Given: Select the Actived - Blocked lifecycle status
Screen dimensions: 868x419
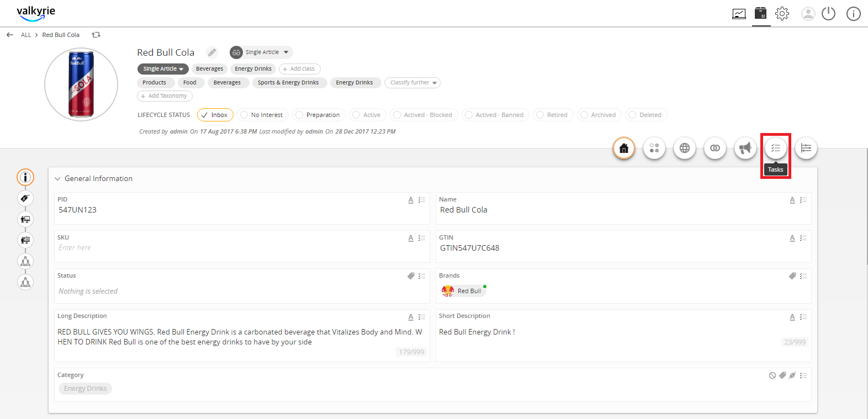Looking at the screenshot, I should point(424,115).
